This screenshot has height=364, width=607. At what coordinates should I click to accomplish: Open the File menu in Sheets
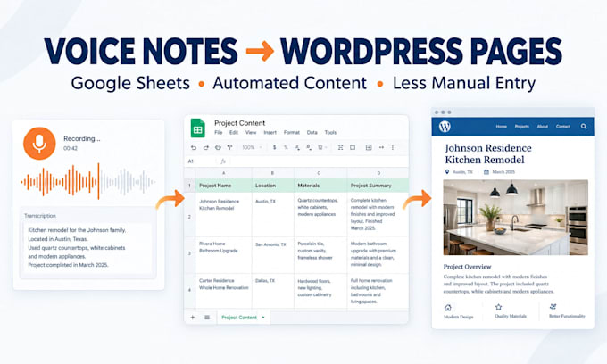[x=219, y=132]
